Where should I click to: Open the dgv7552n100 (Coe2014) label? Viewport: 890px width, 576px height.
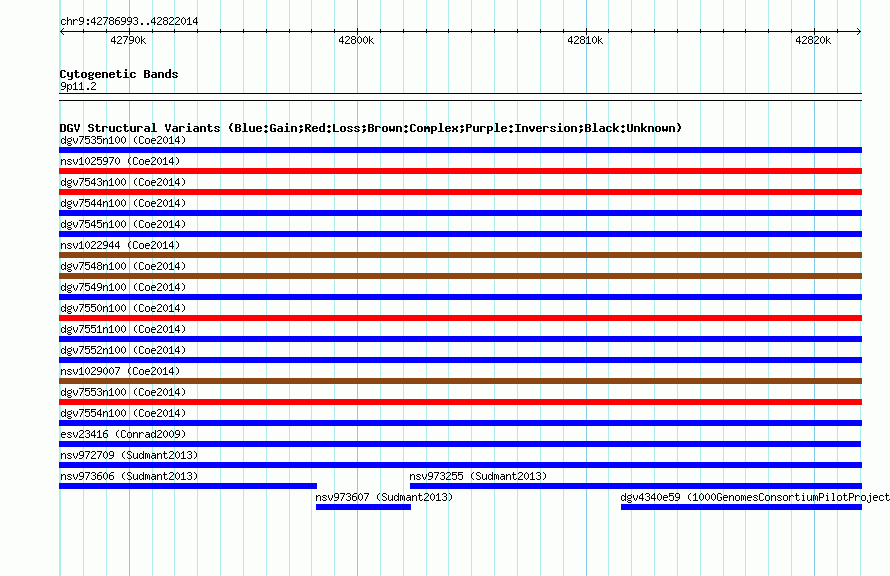pos(123,350)
